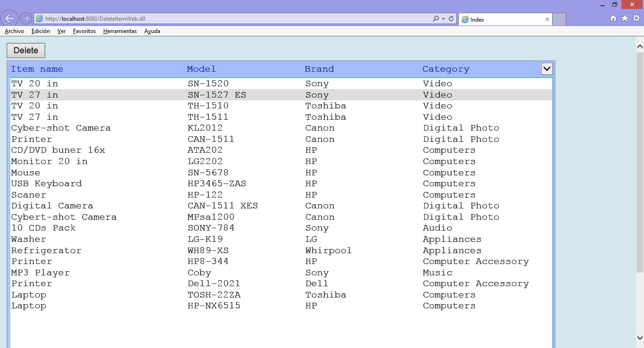Select the Mouse row

pos(281,173)
